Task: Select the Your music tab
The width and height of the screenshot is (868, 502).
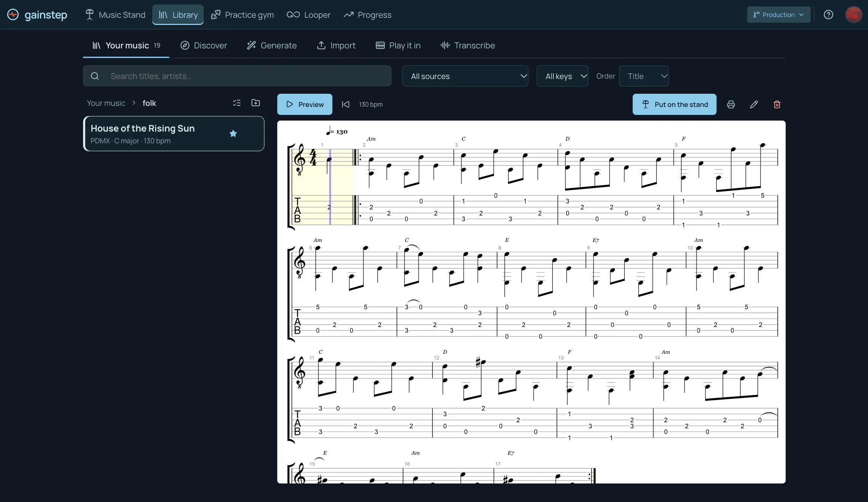Action: tap(126, 46)
